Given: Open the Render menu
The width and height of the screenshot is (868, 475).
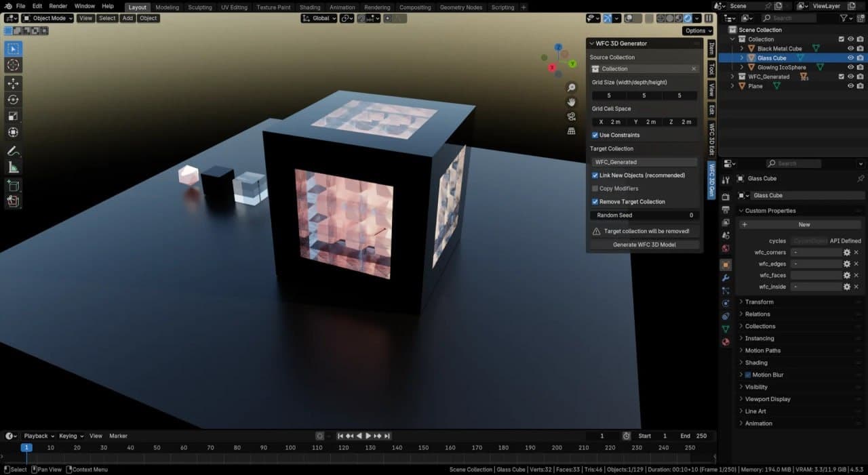Looking at the screenshot, I should tap(58, 6).
